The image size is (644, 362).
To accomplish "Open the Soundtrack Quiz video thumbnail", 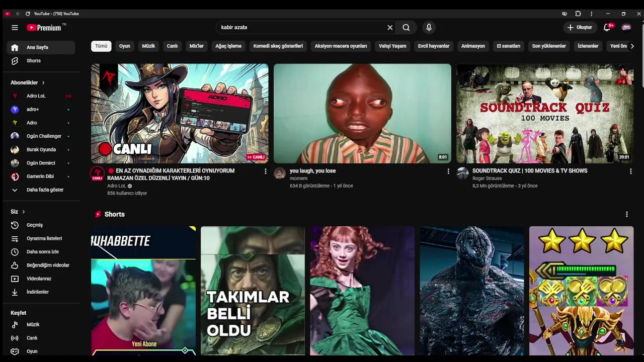I will coord(545,113).
